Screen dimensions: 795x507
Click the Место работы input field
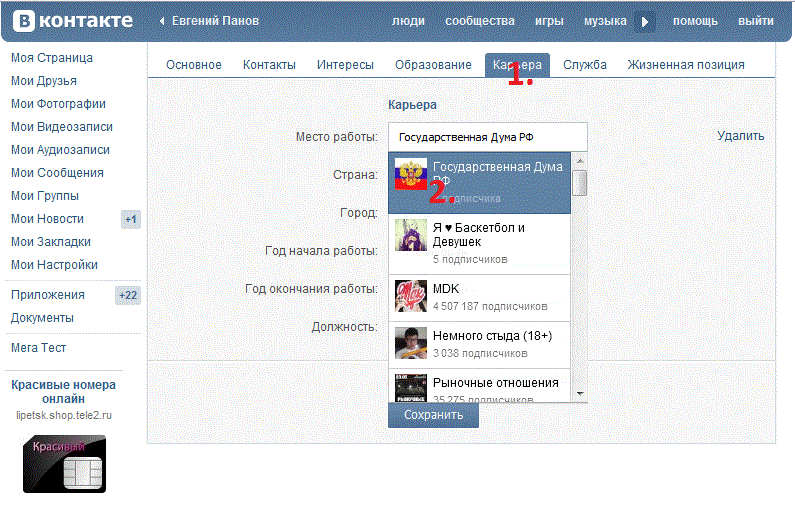pos(488,137)
